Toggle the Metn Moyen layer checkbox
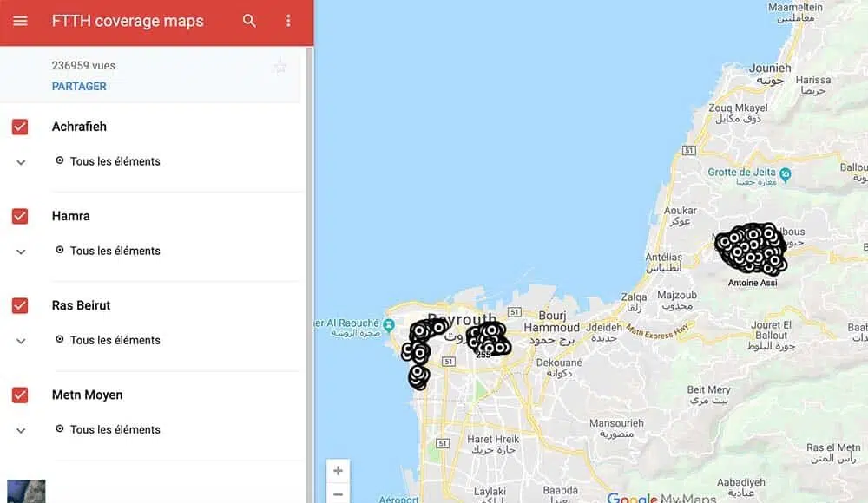 click(20, 395)
